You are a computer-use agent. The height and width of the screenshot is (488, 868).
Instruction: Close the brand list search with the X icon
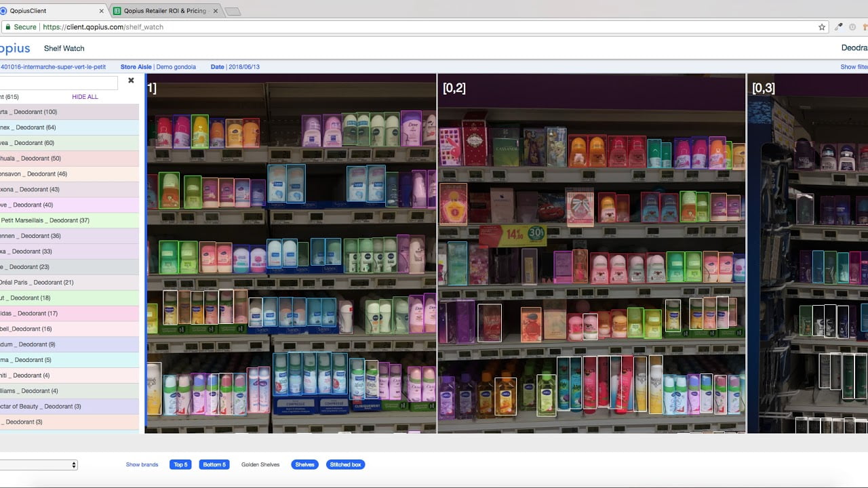pos(131,81)
